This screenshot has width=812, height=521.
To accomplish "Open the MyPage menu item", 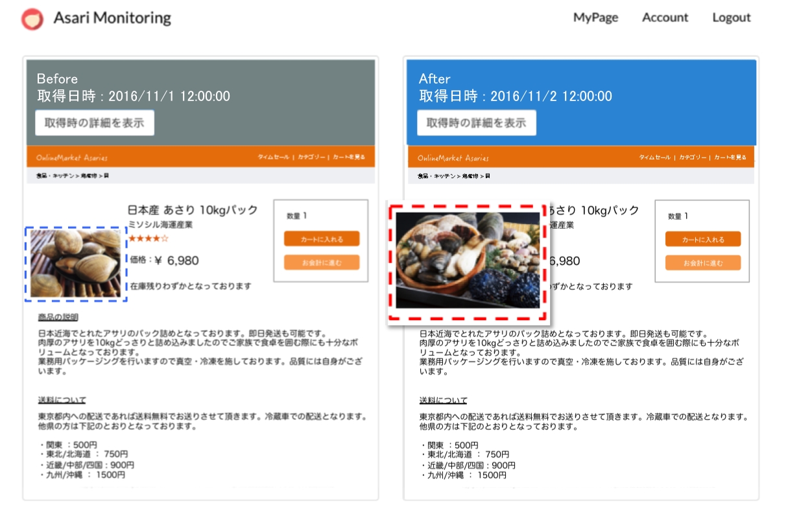I will tap(595, 17).
